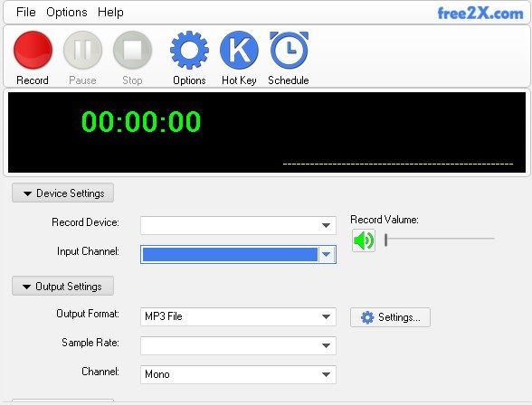Image resolution: width=532 pixels, height=405 pixels.
Task: Collapse the Output Settings section
Action: tap(62, 286)
